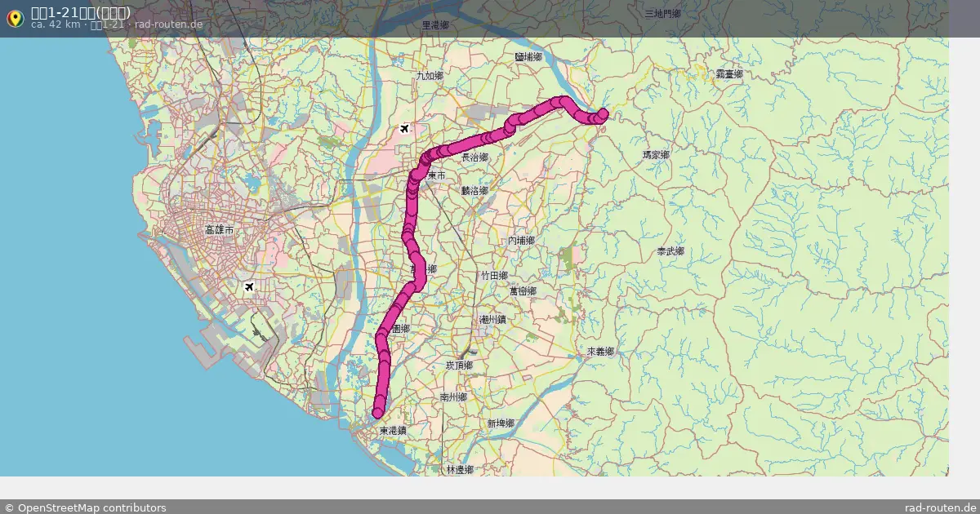Click the 新埤鄉 map label
Screen dimensions: 980x514
coord(501,423)
